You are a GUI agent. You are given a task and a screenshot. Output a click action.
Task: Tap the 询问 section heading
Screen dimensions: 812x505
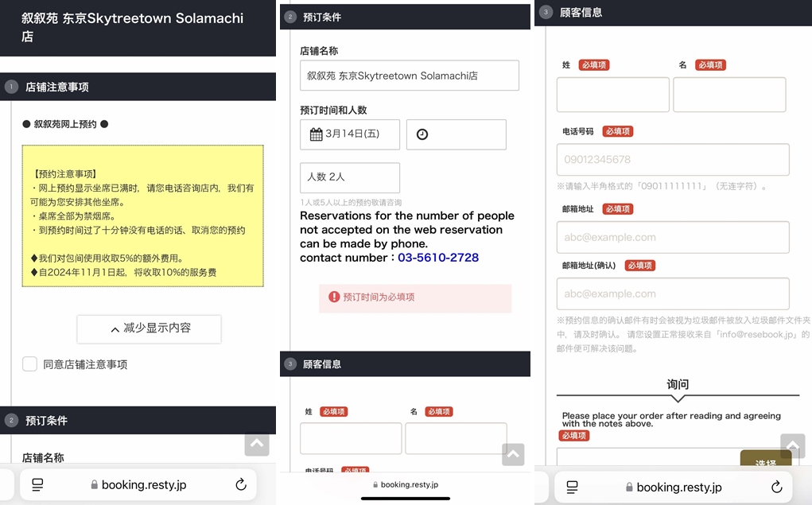tap(678, 384)
